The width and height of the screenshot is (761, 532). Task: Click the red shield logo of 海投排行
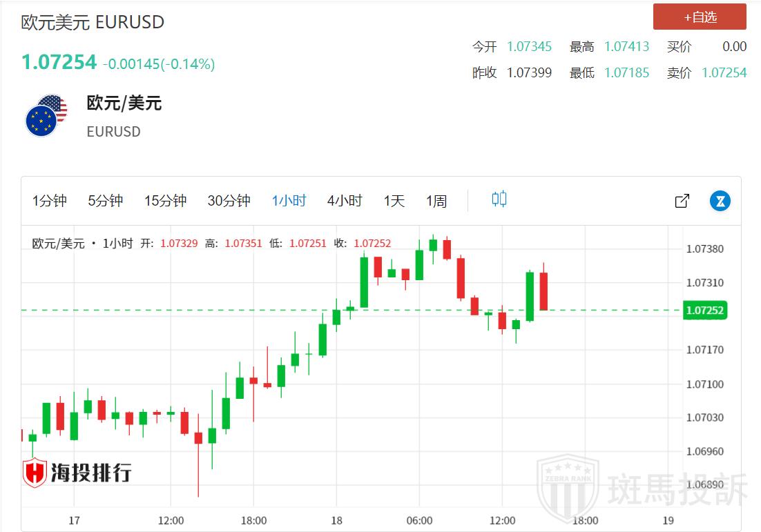coord(35,473)
